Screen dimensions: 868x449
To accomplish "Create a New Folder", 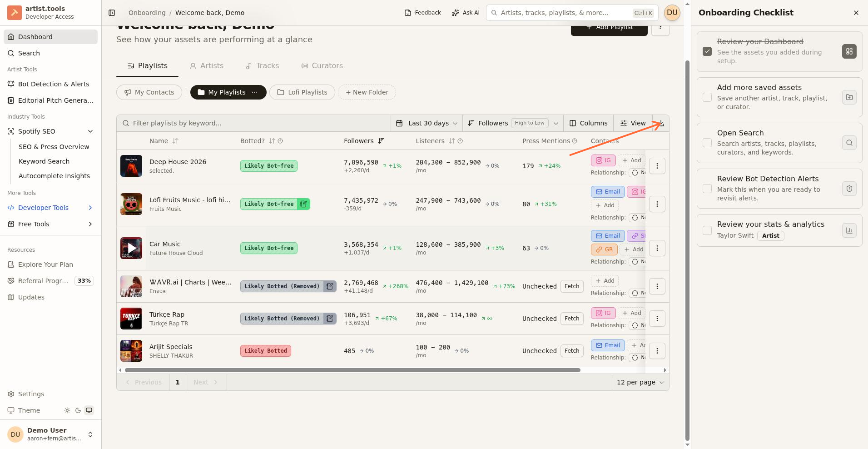I will (367, 92).
